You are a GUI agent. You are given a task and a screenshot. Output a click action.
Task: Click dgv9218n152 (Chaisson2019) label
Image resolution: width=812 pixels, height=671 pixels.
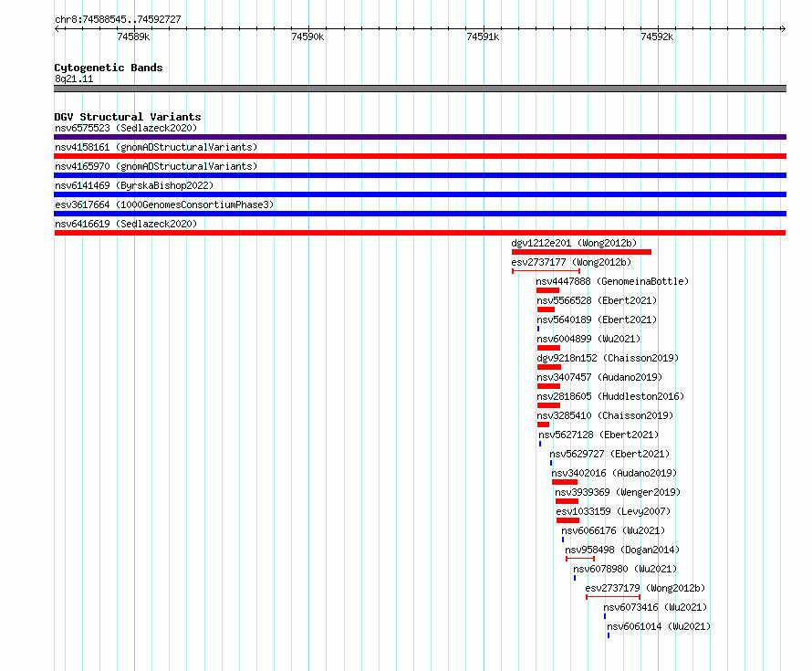click(608, 358)
